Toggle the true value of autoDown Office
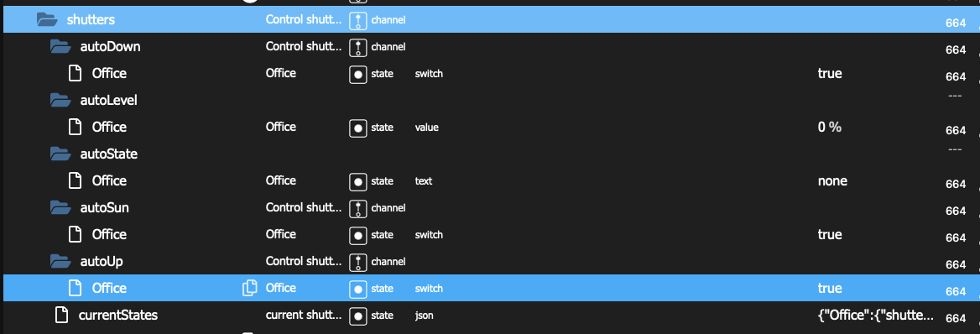This screenshot has width=980, height=334. (x=829, y=74)
